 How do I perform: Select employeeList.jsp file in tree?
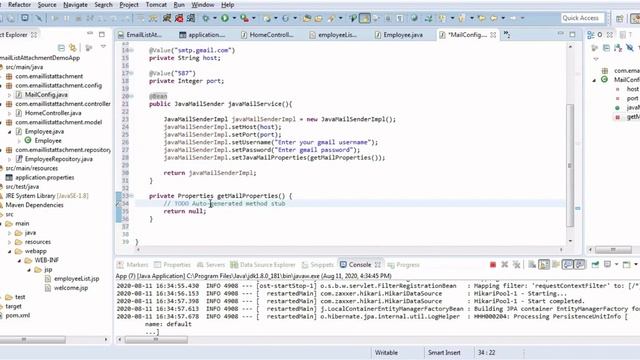click(x=76, y=279)
